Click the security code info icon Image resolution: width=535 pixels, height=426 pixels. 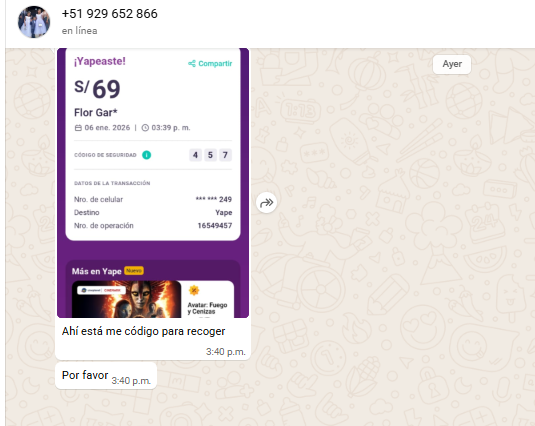pyautogui.click(x=146, y=155)
